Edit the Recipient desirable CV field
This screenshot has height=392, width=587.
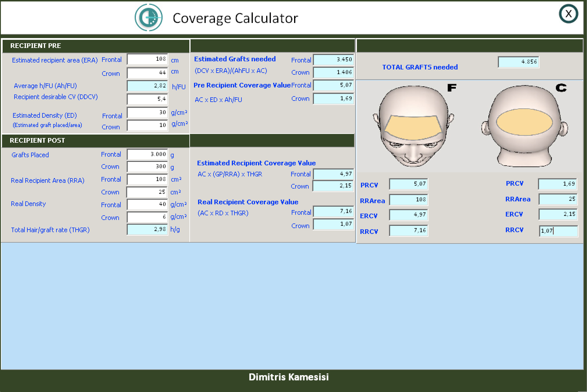pos(147,99)
